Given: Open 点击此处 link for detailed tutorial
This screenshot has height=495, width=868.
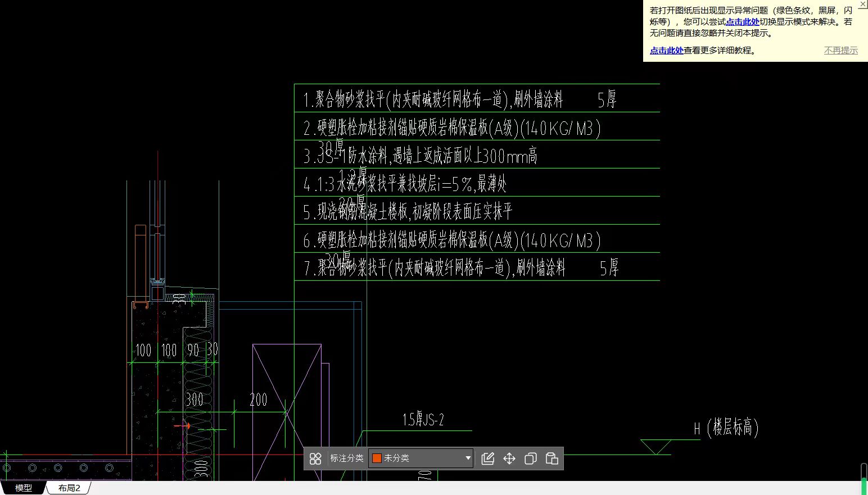Looking at the screenshot, I should (667, 51).
